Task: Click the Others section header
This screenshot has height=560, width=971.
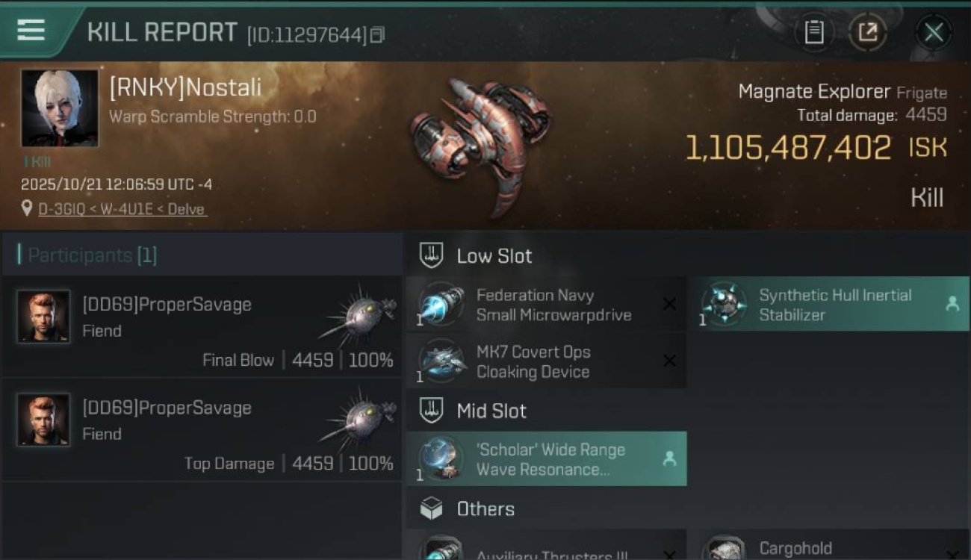Action: 485,509
